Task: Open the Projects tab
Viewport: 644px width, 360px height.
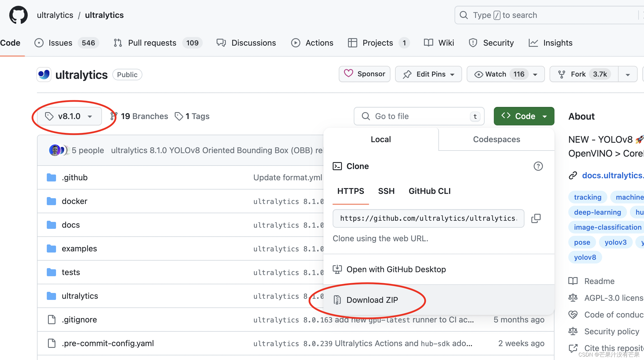Action: point(379,43)
